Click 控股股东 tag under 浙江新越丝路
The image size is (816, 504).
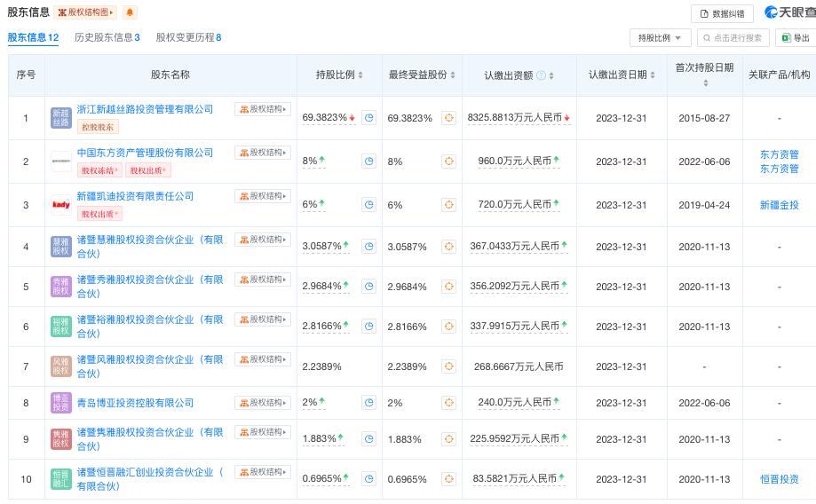[98, 127]
